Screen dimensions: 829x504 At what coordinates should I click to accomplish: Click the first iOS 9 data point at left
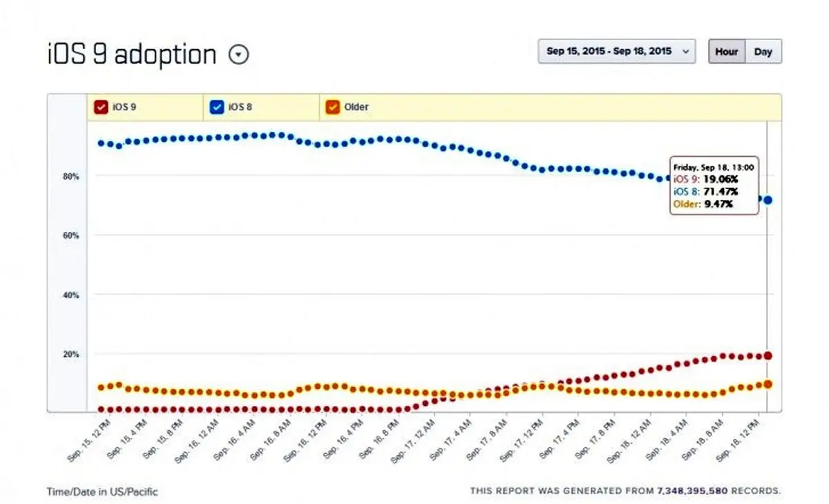[101, 409]
